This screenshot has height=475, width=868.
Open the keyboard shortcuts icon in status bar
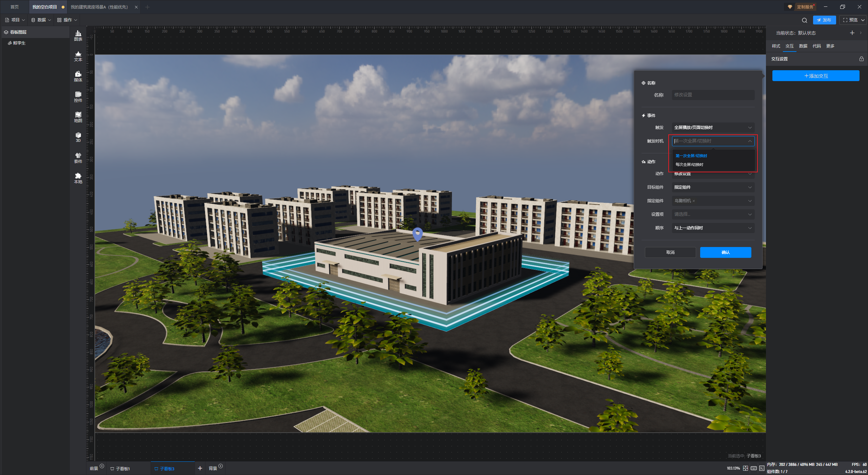(x=753, y=468)
